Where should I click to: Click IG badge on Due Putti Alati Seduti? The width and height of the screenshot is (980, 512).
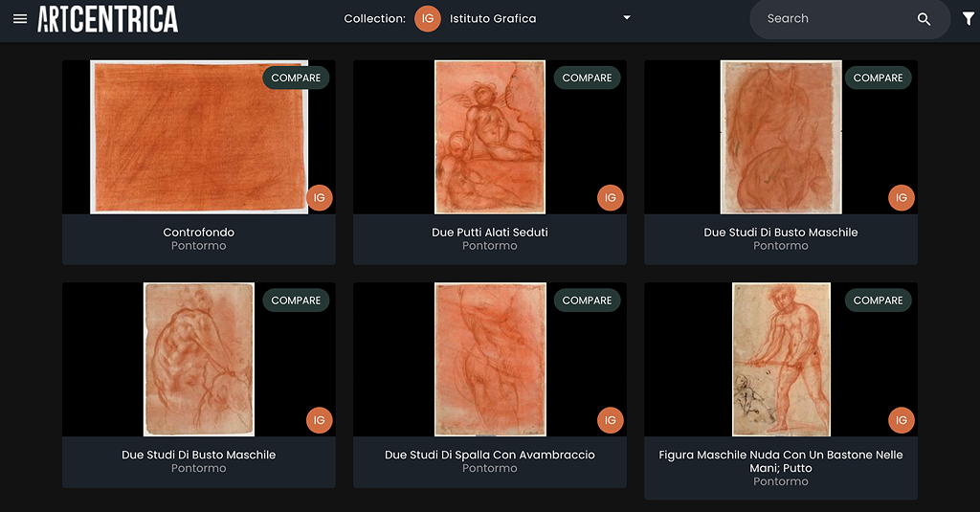click(x=611, y=197)
